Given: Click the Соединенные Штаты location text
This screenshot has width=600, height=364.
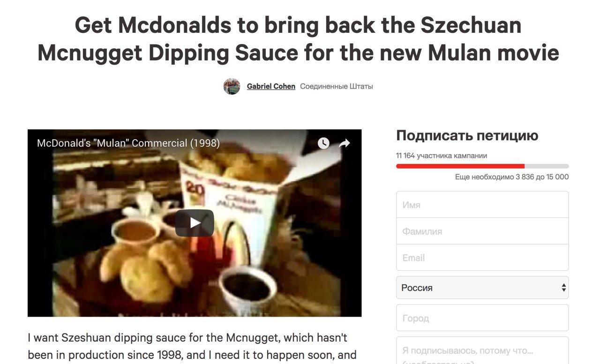Looking at the screenshot, I should pos(337,86).
